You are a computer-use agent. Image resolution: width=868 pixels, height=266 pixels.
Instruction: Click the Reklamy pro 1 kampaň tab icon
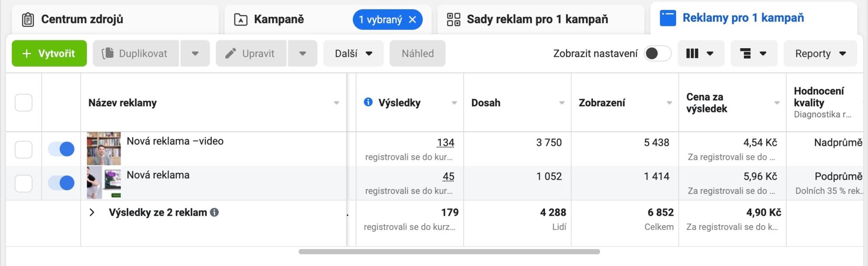pos(667,18)
